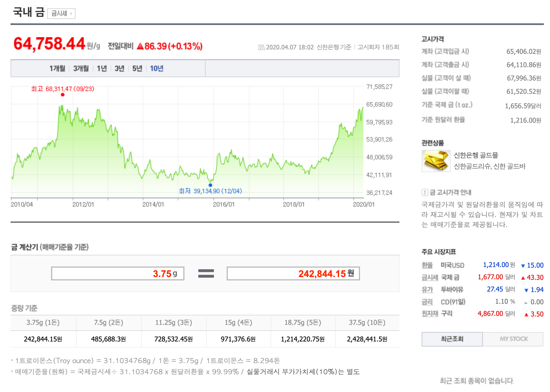Switch chart to 3년 period
The width and height of the screenshot is (550, 392).
119,68
